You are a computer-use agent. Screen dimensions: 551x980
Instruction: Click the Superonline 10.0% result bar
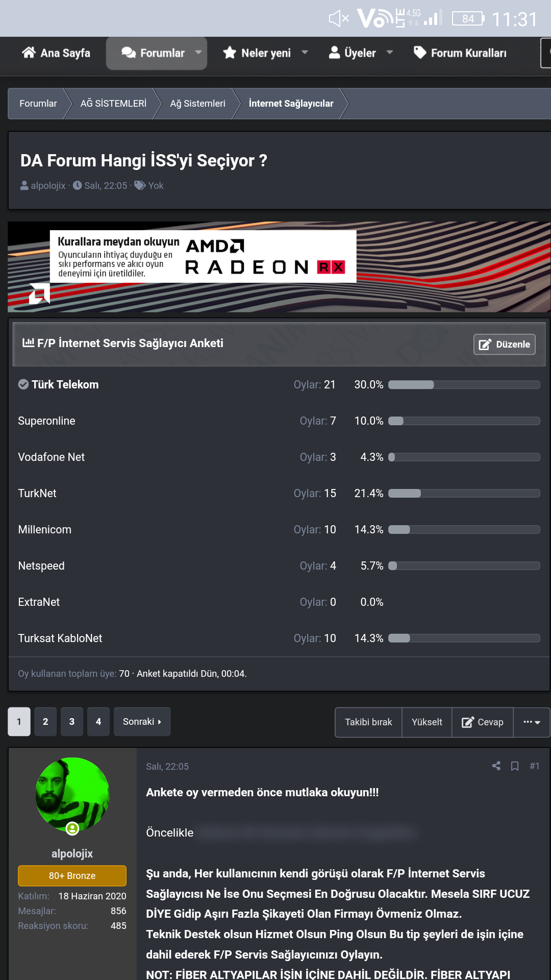click(x=464, y=421)
